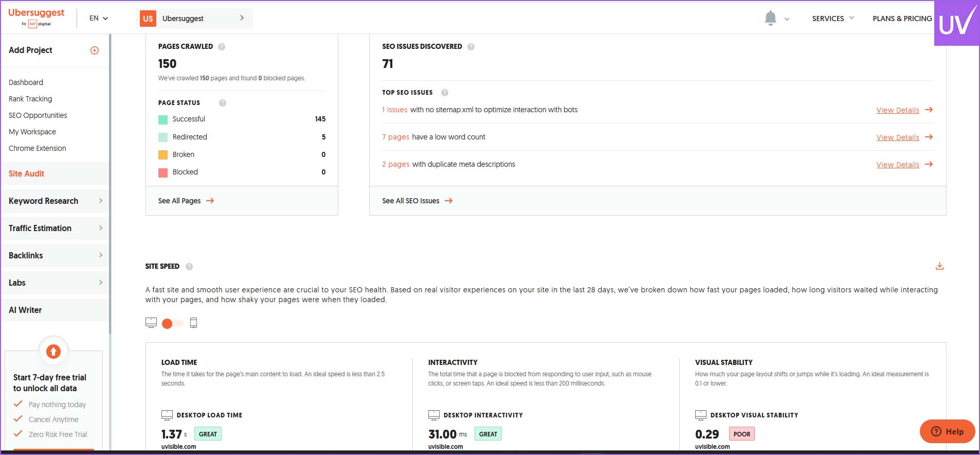Open the SERVICES menu
Image resolution: width=980 pixels, height=455 pixels.
(x=833, y=18)
